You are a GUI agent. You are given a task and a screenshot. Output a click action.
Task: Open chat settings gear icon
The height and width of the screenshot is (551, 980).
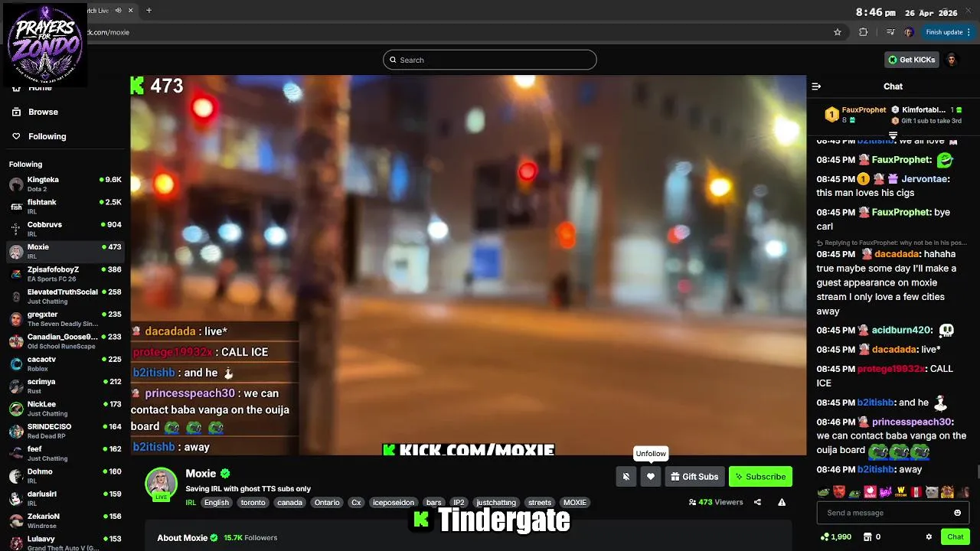(929, 537)
